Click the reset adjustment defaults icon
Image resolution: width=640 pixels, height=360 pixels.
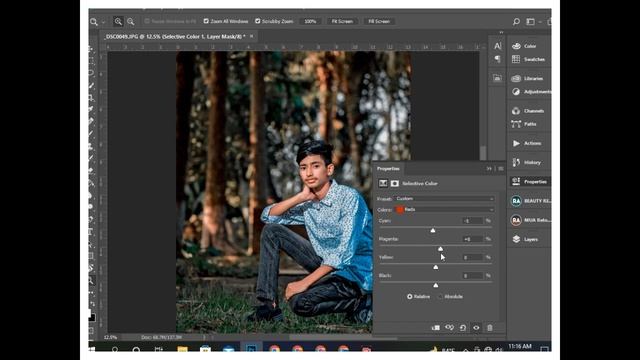click(463, 328)
